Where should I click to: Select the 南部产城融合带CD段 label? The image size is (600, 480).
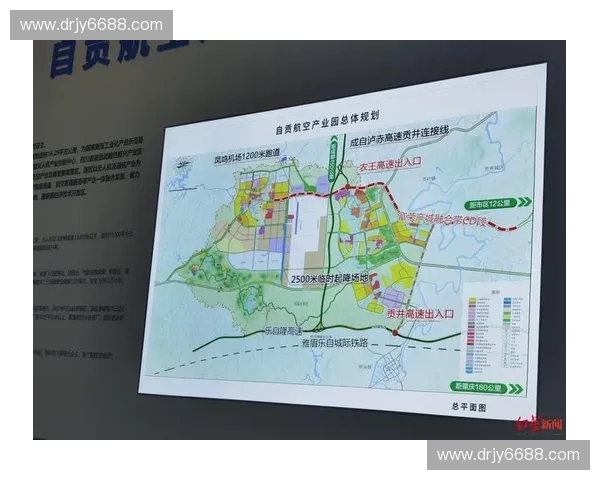443,219
